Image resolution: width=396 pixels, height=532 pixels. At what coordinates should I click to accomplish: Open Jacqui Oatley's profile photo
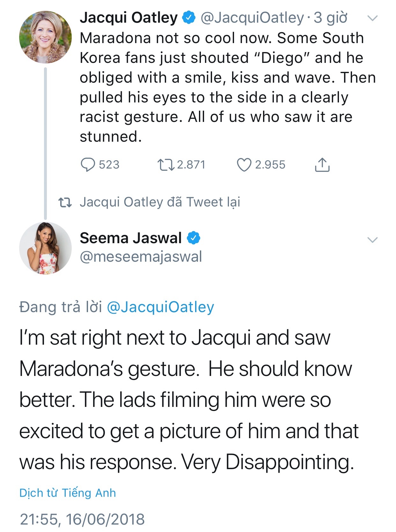coord(45,37)
